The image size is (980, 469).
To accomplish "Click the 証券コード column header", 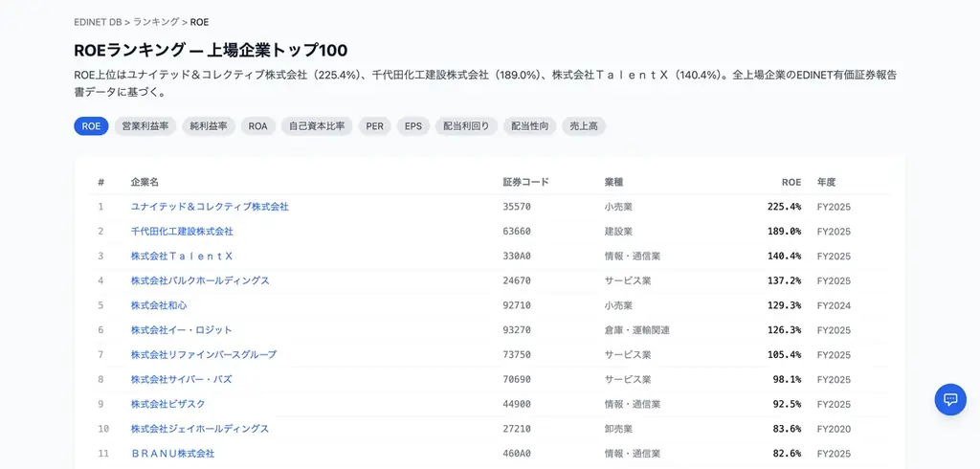I will coord(525,182).
